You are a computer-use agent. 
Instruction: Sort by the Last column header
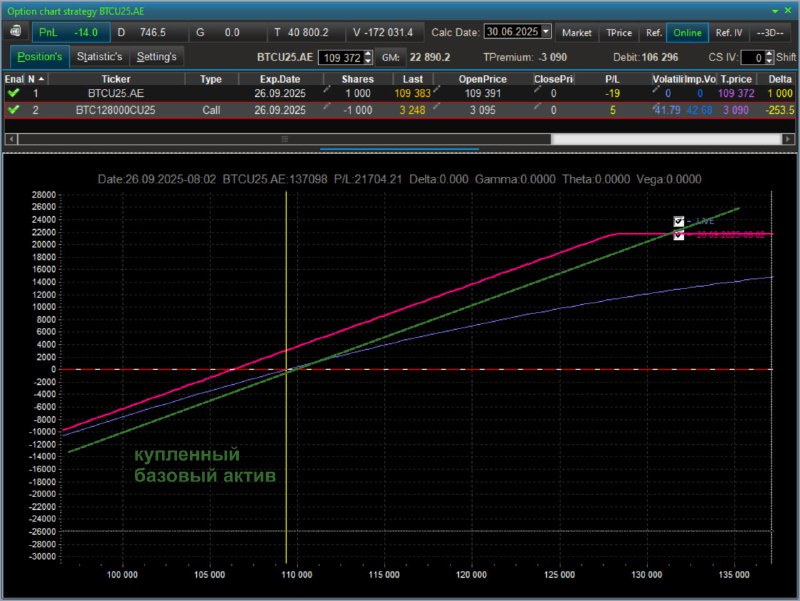tap(412, 79)
